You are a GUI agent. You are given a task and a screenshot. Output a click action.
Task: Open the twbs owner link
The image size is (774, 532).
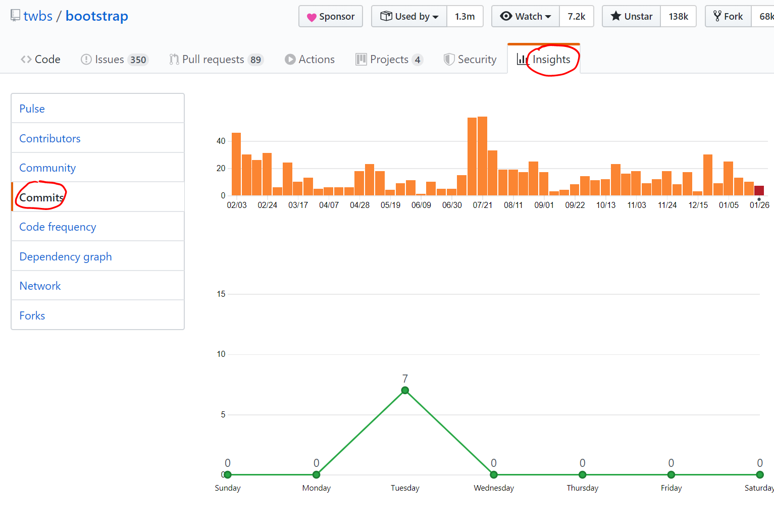click(x=38, y=16)
